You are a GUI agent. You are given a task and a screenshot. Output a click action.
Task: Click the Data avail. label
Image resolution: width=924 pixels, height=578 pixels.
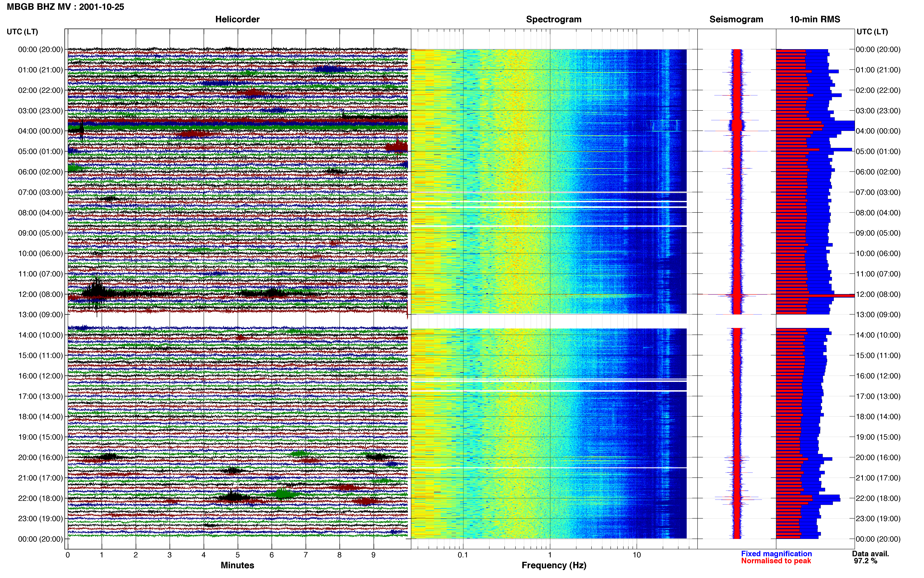click(871, 554)
